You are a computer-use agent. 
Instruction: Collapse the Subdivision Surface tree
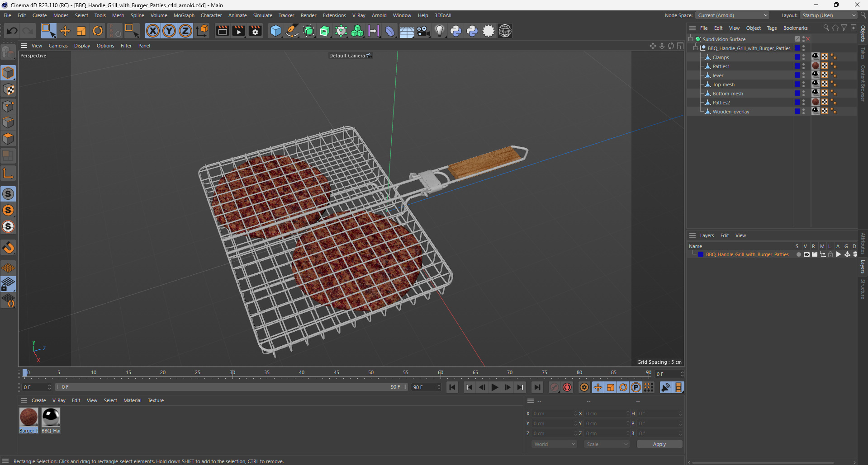[691, 39]
